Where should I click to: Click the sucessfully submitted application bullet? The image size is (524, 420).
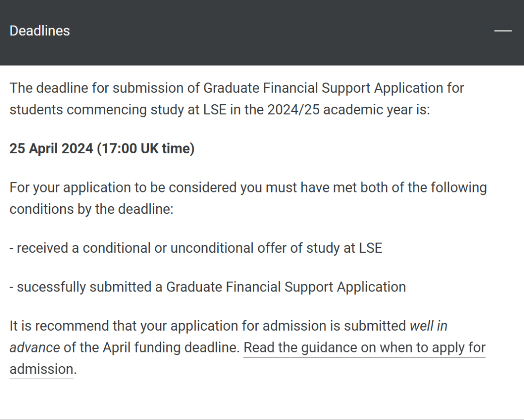(x=208, y=287)
